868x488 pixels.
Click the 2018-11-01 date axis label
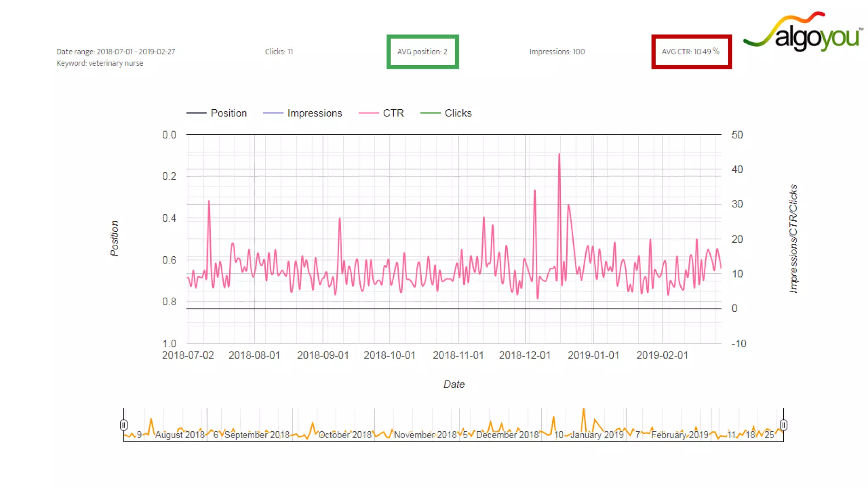(458, 355)
